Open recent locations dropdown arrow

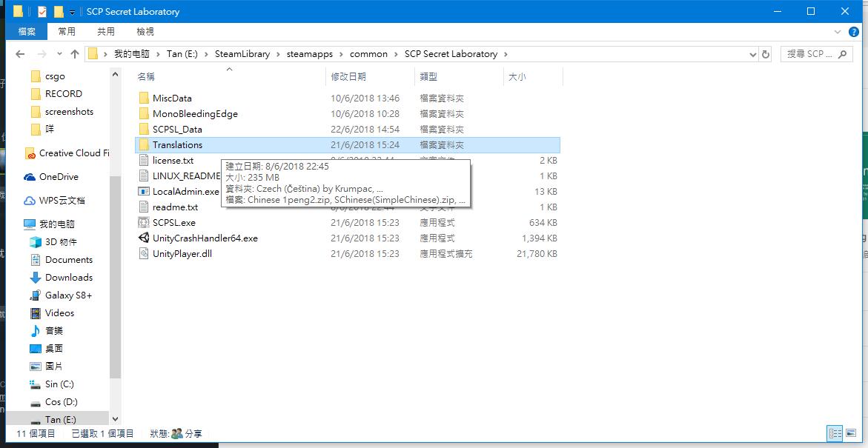(60, 54)
